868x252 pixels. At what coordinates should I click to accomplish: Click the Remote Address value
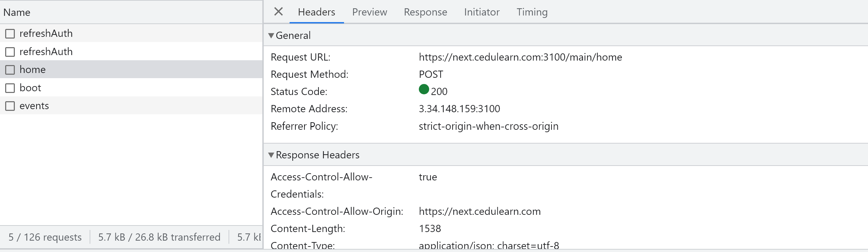pos(460,109)
